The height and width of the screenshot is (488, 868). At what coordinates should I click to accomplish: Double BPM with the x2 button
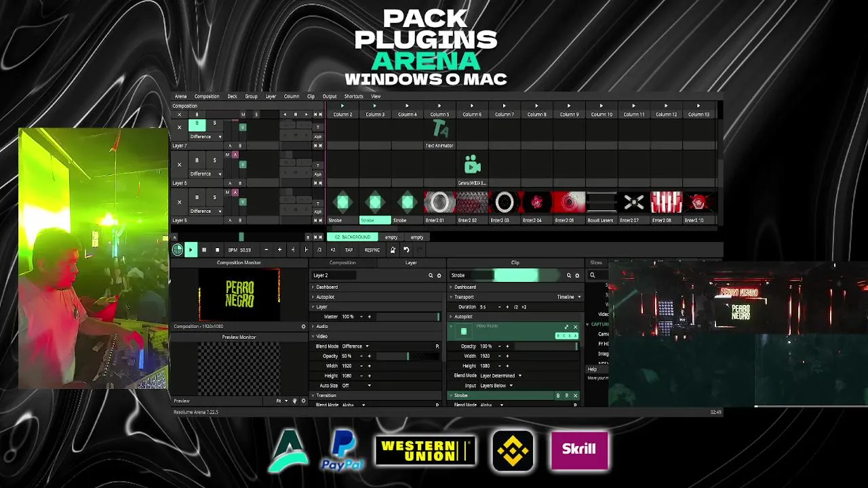tap(333, 250)
